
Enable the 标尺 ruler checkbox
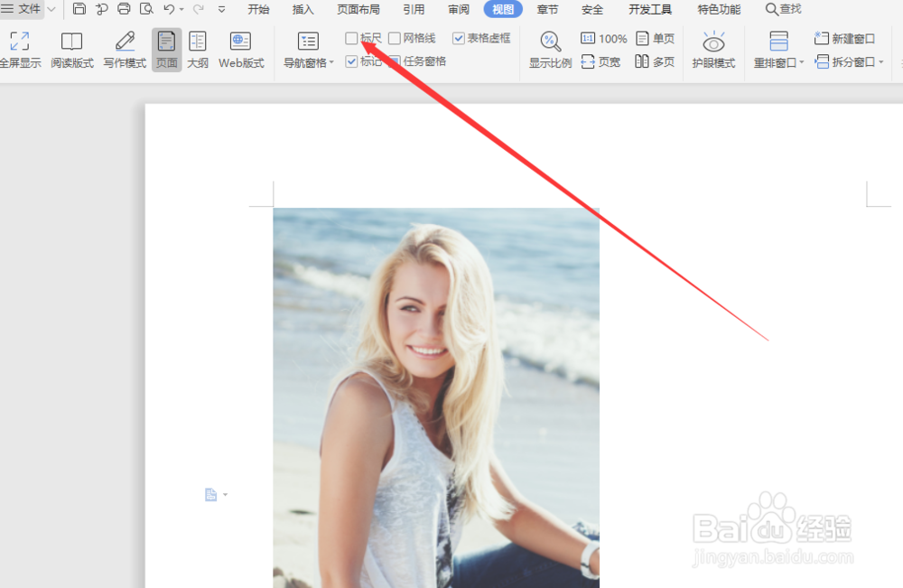coord(351,39)
